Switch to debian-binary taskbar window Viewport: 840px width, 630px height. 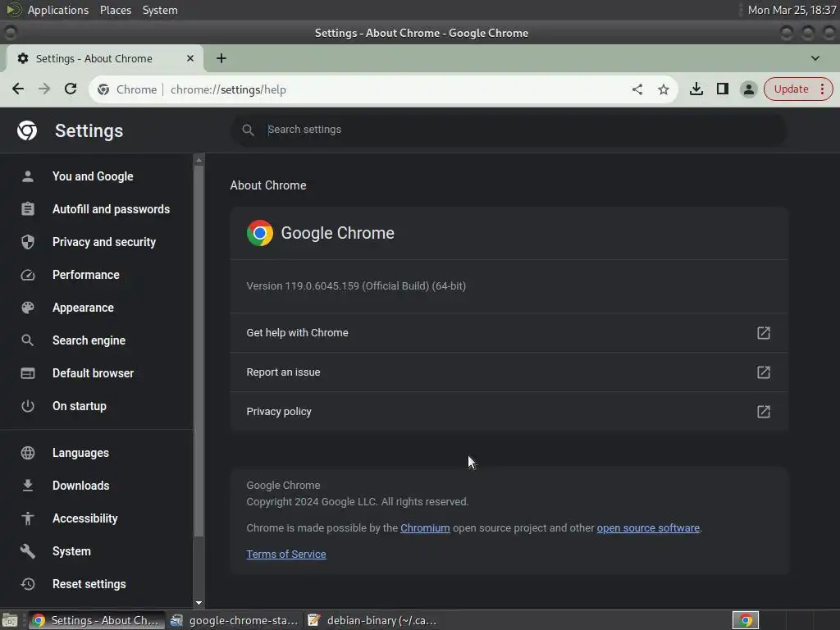point(372,620)
